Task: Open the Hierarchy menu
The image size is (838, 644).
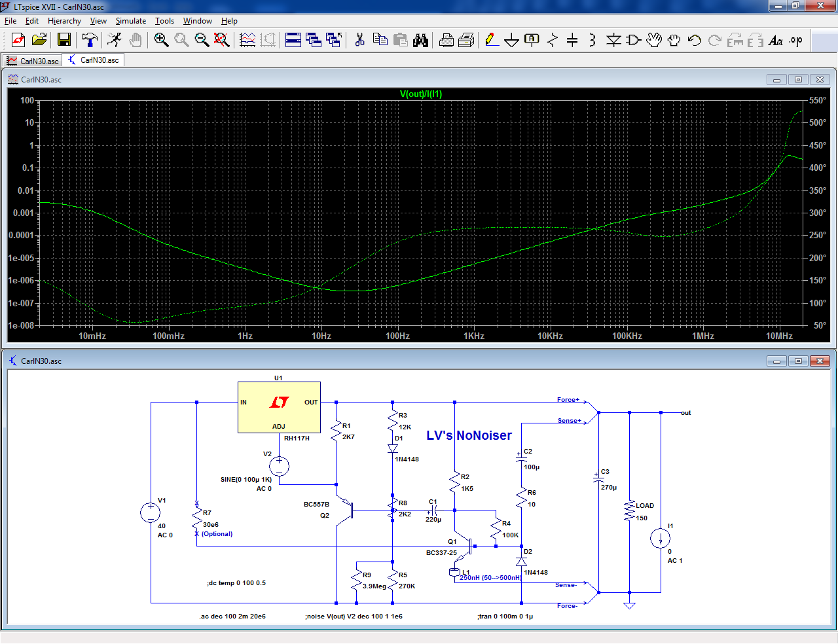Action: (x=64, y=21)
